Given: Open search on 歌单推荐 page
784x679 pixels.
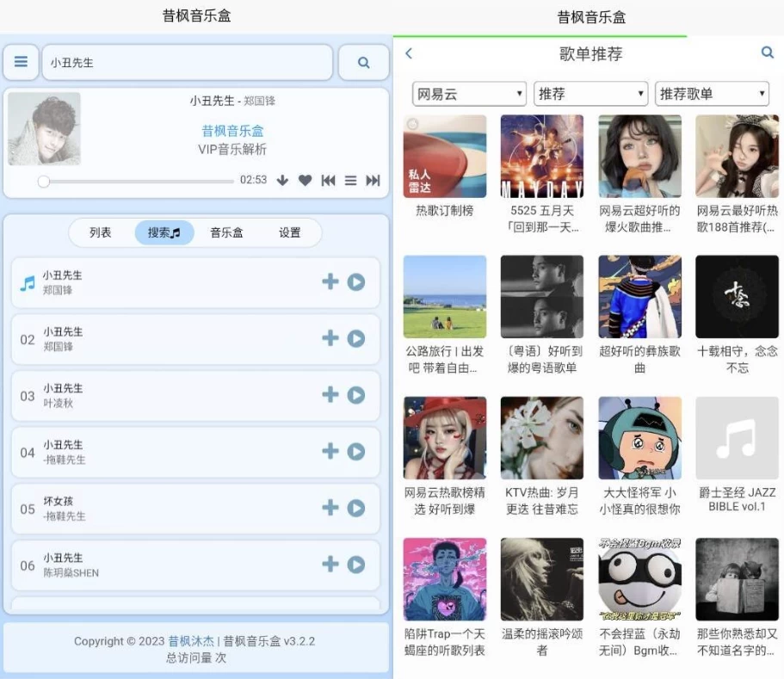Looking at the screenshot, I should pyautogui.click(x=768, y=53).
